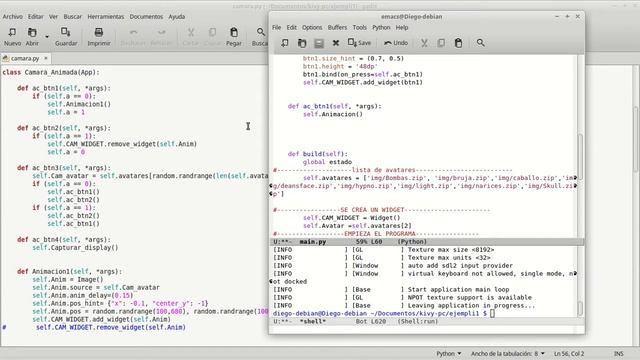Image resolution: width=640 pixels, height=360 pixels.
Task: Close the camara.py tab
Action: (46, 58)
